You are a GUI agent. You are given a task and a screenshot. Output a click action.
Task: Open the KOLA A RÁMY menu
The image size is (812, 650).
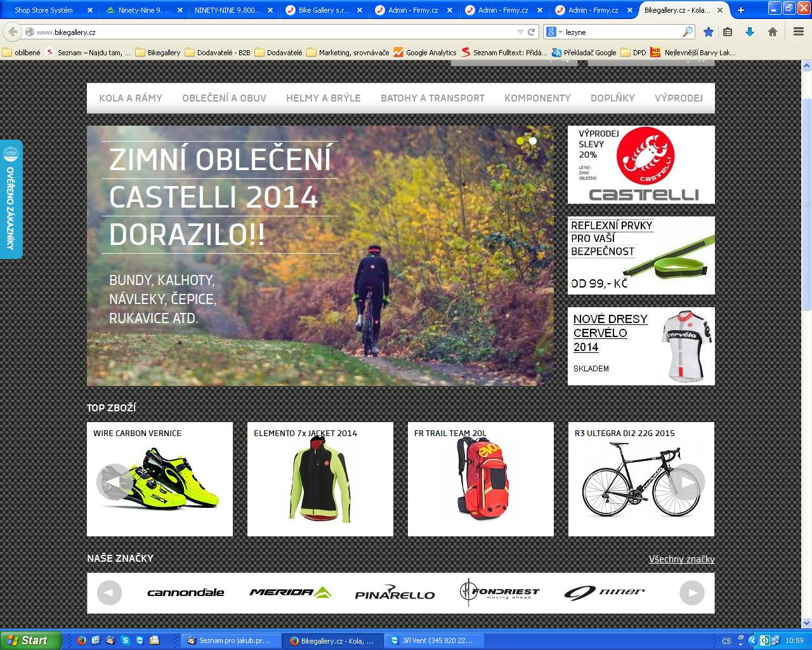click(131, 98)
